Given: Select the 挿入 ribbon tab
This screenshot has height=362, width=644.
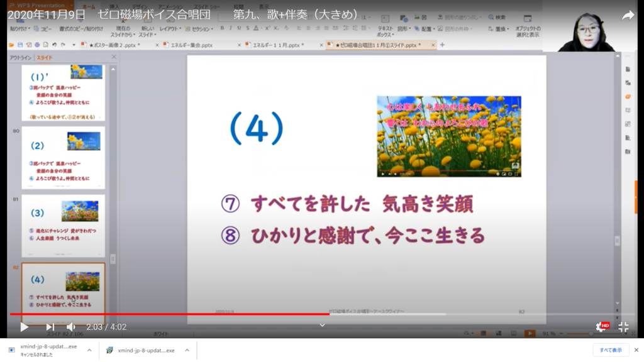Looking at the screenshot, I should (x=114, y=6).
